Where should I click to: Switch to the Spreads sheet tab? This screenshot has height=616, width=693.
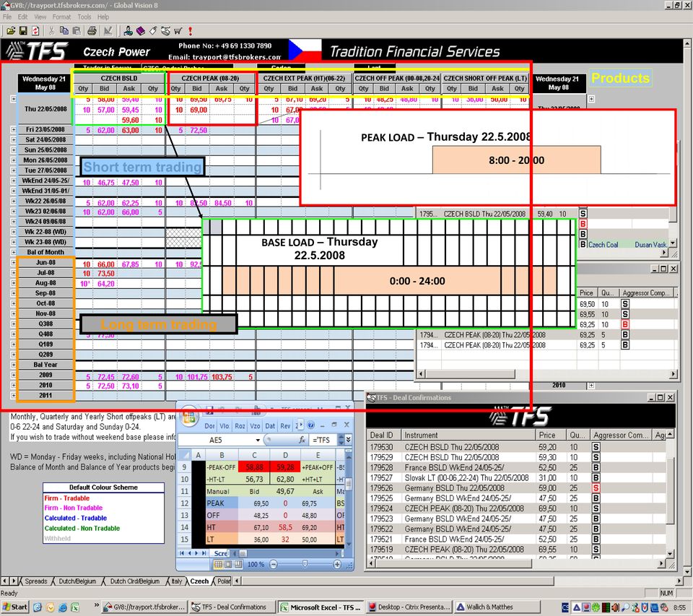(x=36, y=581)
